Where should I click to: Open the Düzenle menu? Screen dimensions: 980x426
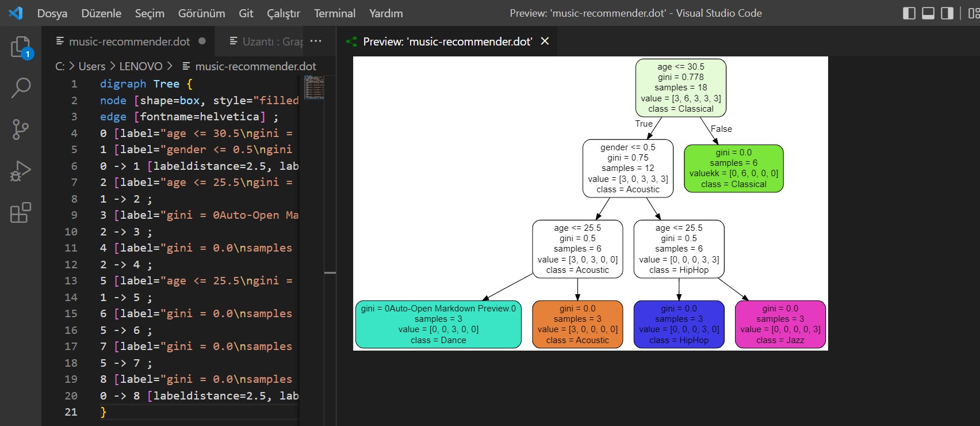point(101,13)
